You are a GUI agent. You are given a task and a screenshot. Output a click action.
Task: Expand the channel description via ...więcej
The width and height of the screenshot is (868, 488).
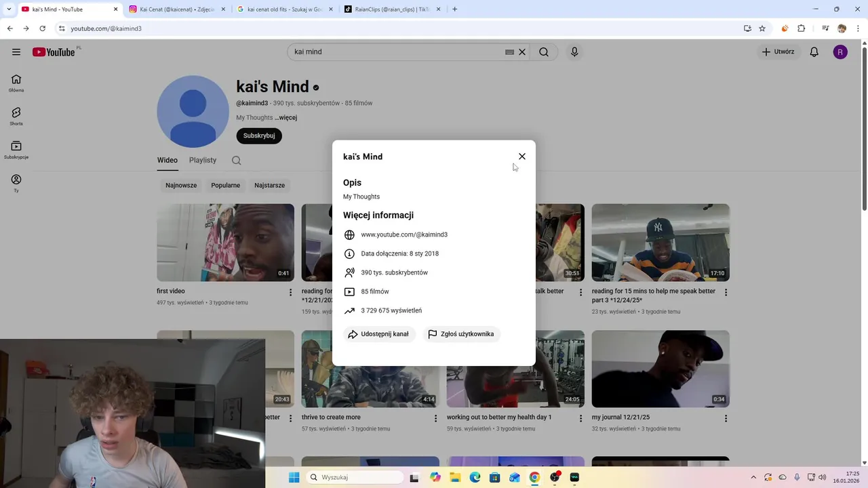coord(285,117)
